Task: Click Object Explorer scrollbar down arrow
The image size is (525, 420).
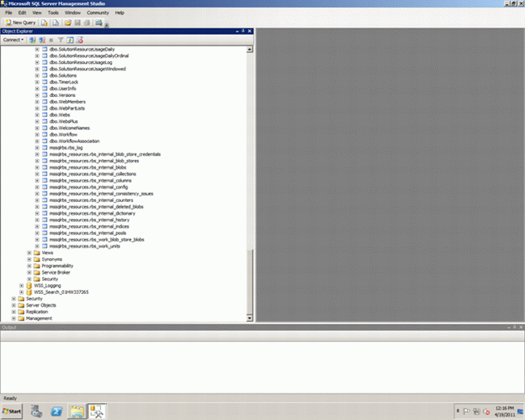Action: point(250,318)
